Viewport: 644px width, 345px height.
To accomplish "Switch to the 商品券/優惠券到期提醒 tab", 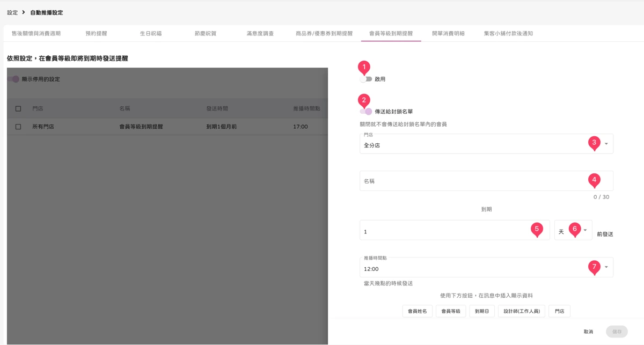I will click(324, 33).
